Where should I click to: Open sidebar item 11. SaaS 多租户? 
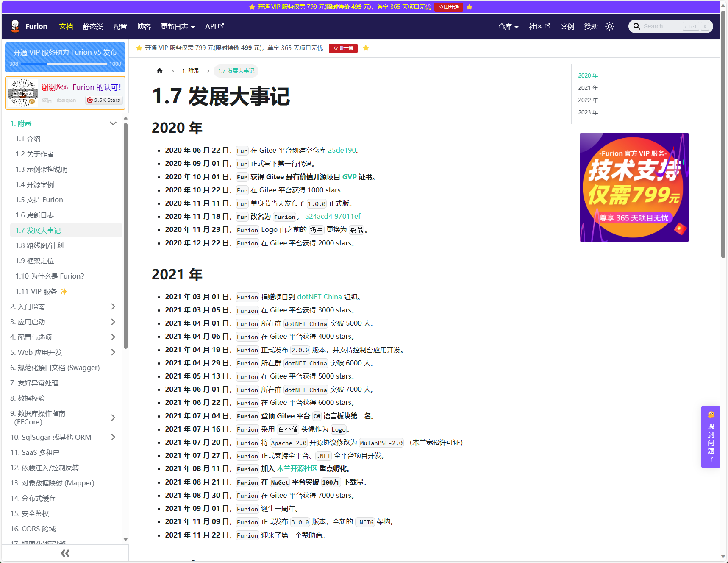64,452
